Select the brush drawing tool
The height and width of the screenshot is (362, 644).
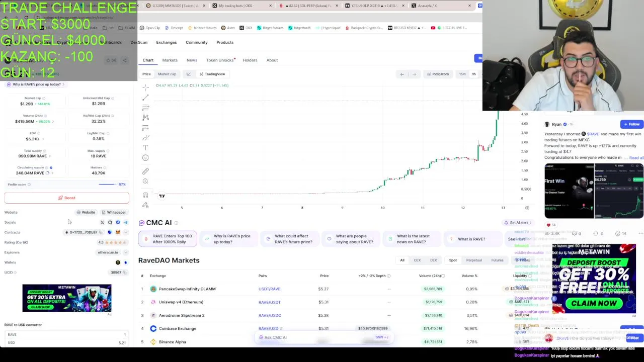coord(145,138)
